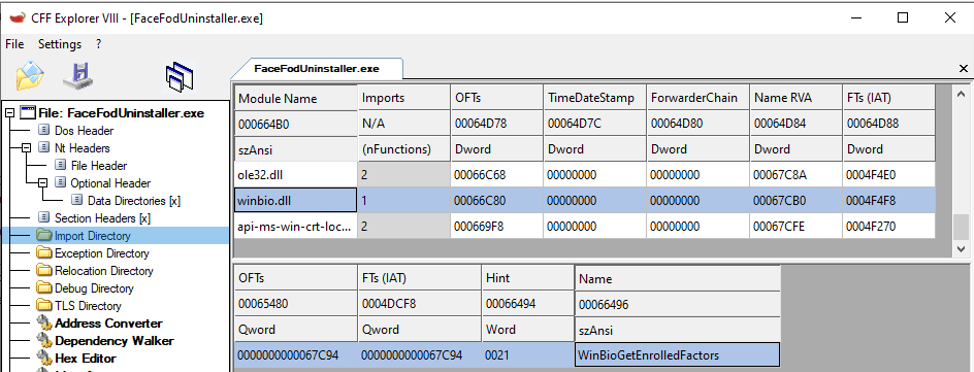The image size is (974, 372).
Task: Click the TimeDateStamp column header
Action: [594, 98]
